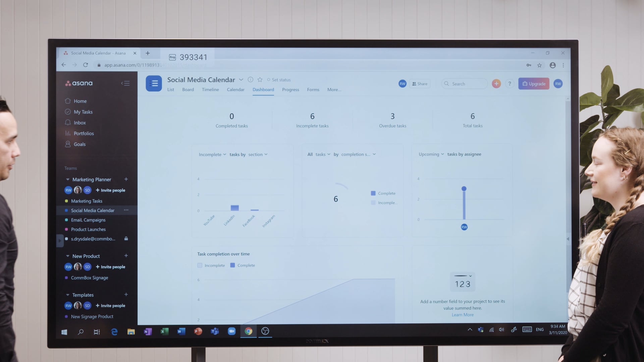Click the Add task plus icon

(496, 83)
